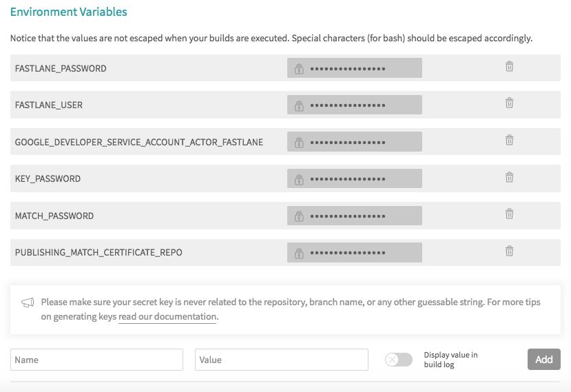The height and width of the screenshot is (392, 571).
Task: Remove MATCH_PASSWORD using its trash icon
Action: pos(509,214)
